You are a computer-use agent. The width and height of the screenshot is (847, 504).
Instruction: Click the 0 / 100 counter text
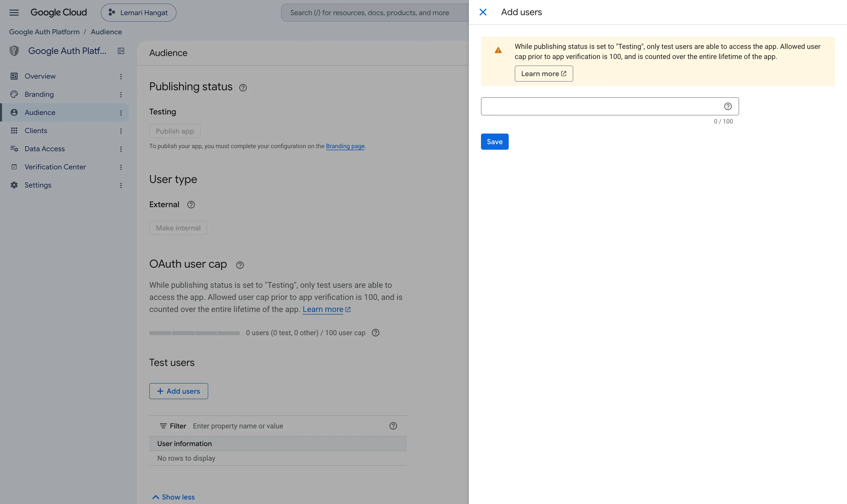723,121
